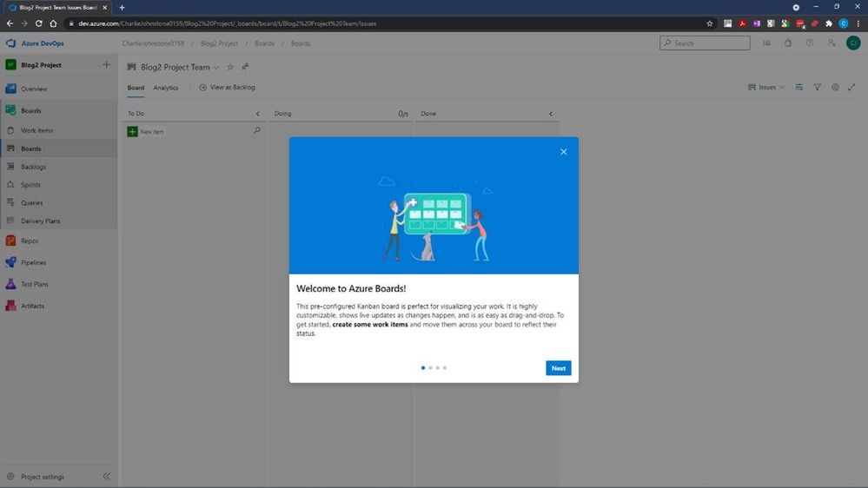Click the Search box in header
The height and width of the screenshot is (488, 868).
point(705,43)
